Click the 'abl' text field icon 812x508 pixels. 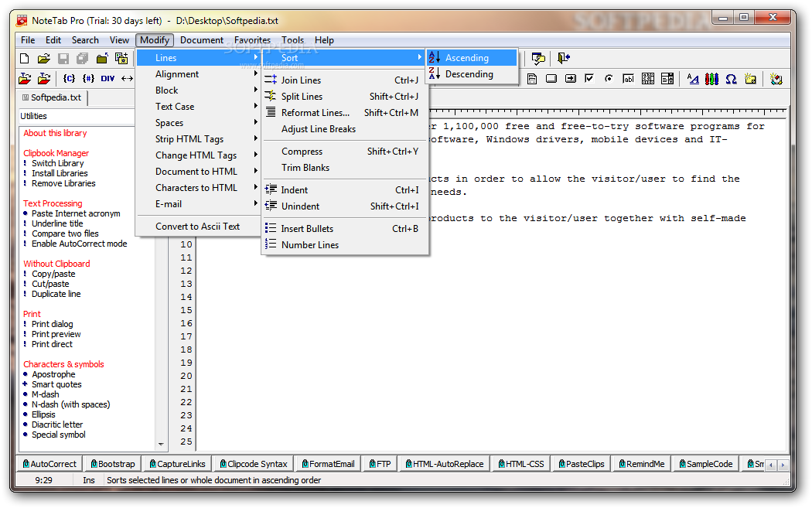point(628,79)
